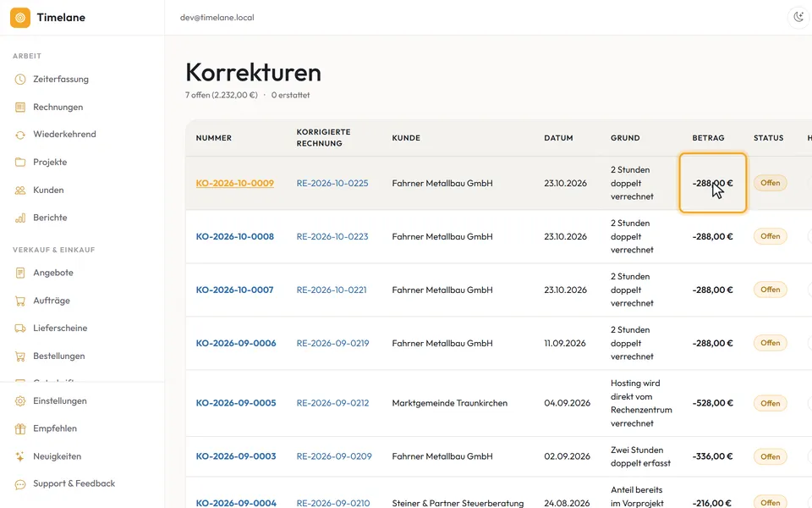Select the Aufträge cart icon
Screen dimensions: 812x508
[x=20, y=301]
